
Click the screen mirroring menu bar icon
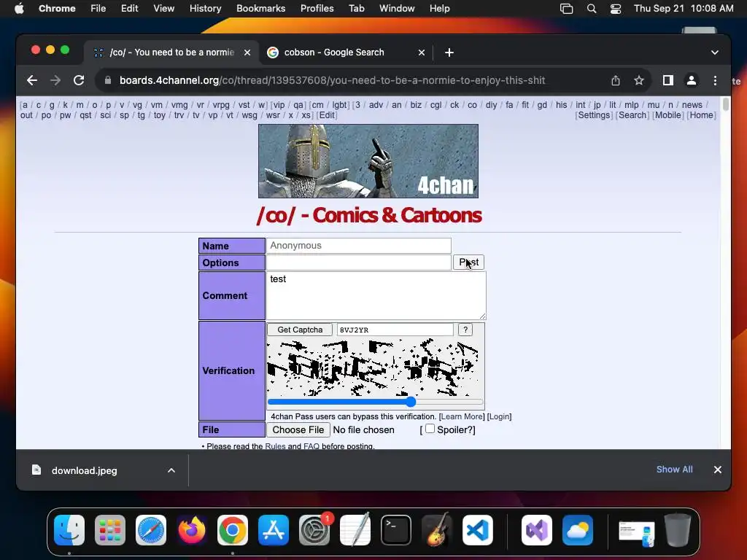point(566,9)
